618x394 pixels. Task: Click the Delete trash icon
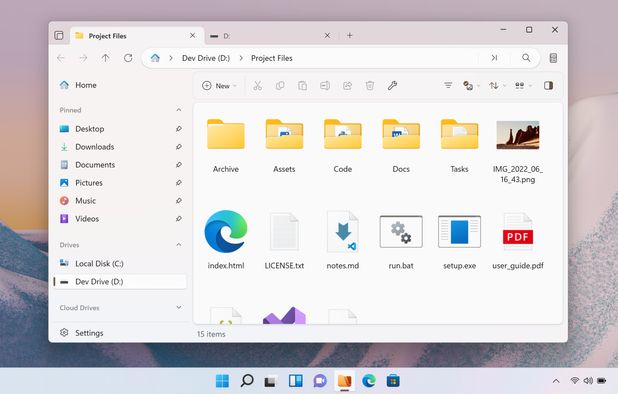pyautogui.click(x=370, y=85)
